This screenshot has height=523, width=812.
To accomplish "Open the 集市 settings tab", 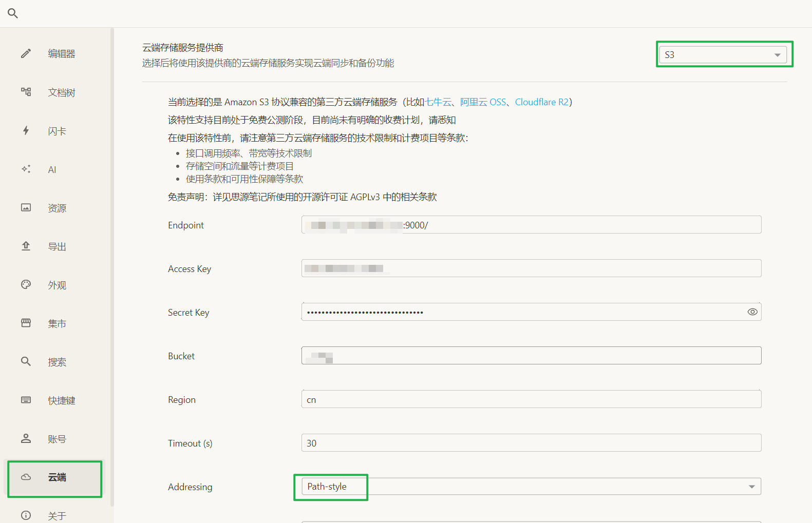I will (54, 323).
